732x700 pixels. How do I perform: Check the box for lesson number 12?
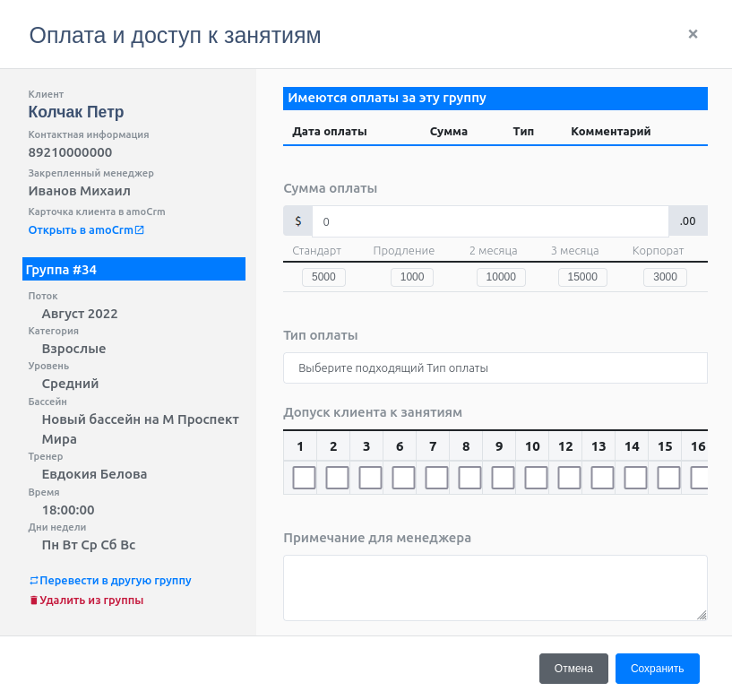click(x=564, y=478)
